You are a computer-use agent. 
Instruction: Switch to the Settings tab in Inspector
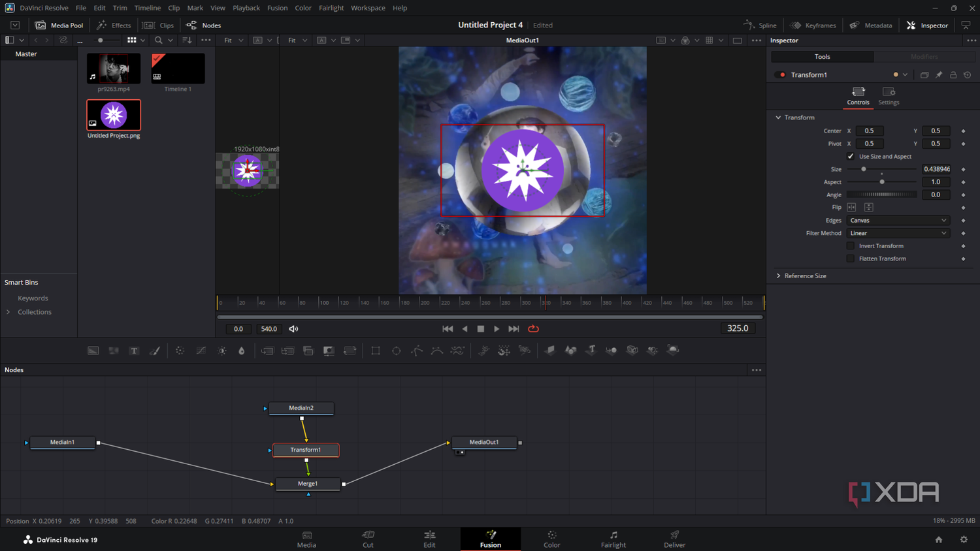click(889, 95)
